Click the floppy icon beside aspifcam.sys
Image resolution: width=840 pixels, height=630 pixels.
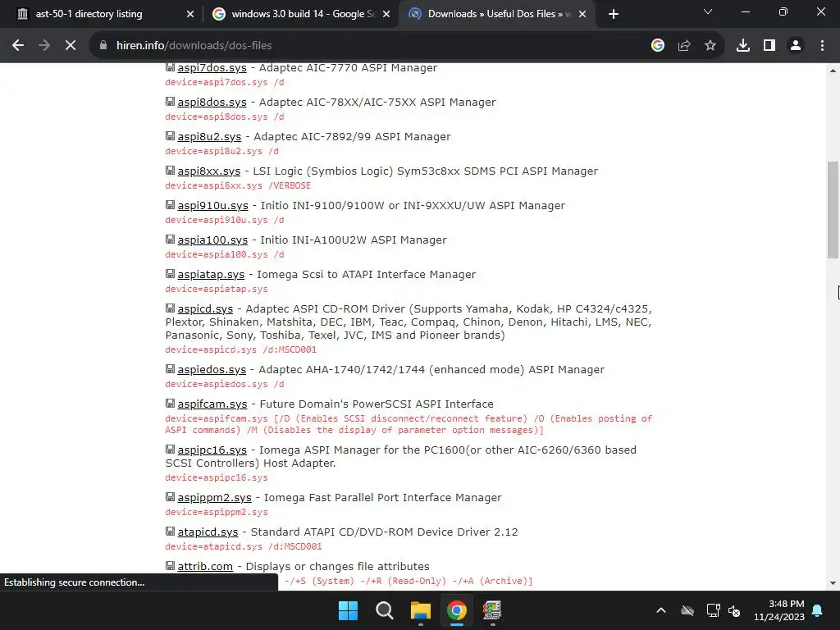pyautogui.click(x=170, y=404)
